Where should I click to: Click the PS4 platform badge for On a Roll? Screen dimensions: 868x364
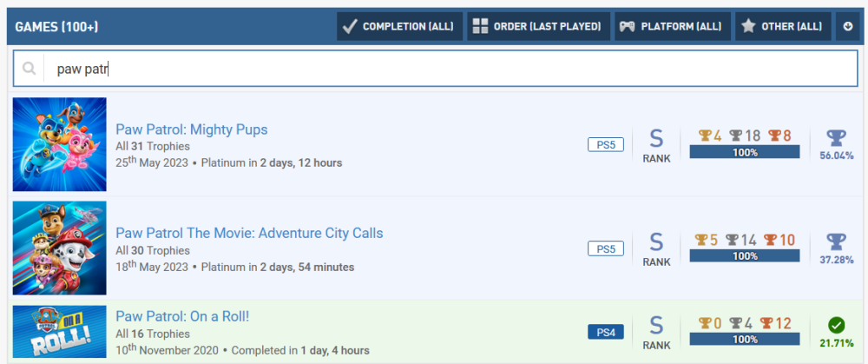click(606, 331)
